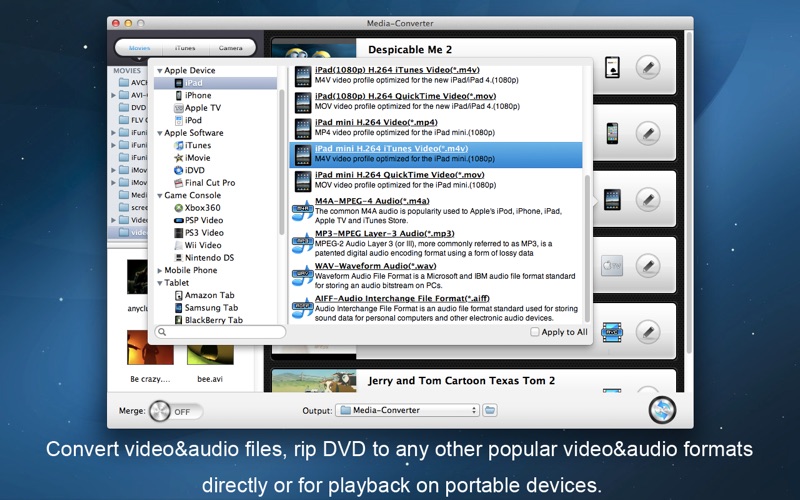Click the edit pencil beside the black iPad profile
Image resolution: width=800 pixels, height=500 pixels.
pyautogui.click(x=648, y=199)
